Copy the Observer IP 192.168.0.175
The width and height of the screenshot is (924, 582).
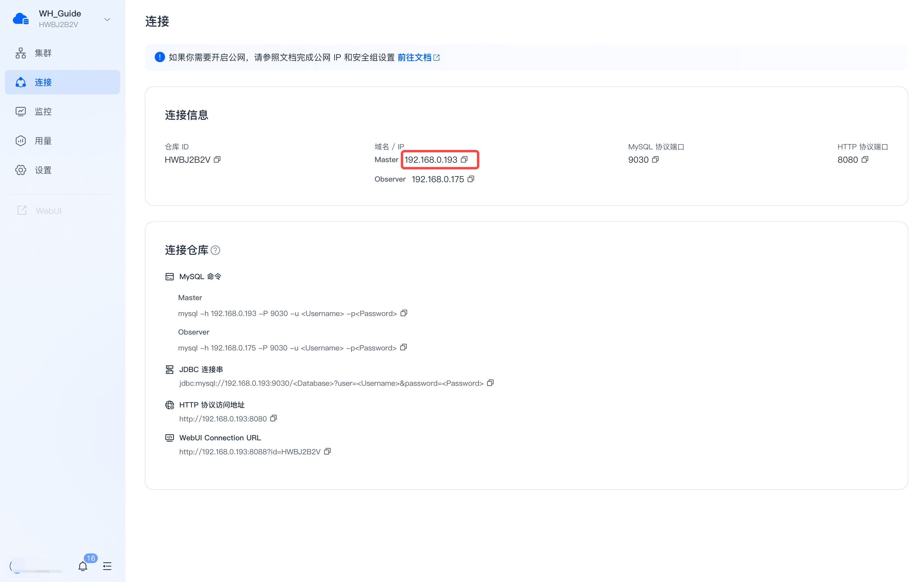point(471,179)
